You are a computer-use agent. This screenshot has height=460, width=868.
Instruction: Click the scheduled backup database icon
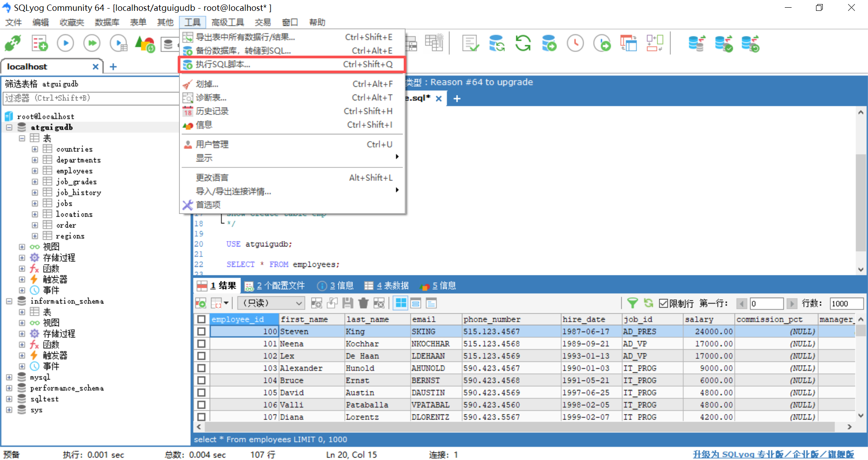pos(549,43)
